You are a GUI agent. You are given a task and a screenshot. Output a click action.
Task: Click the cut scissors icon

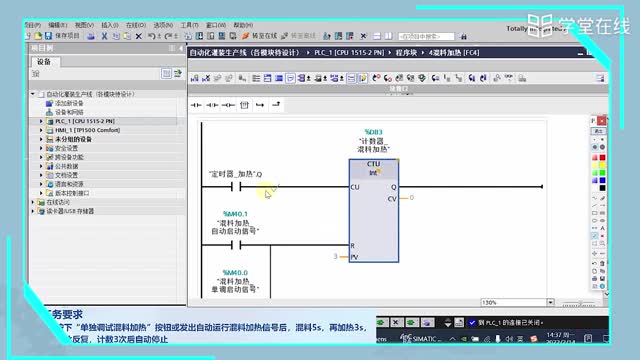coord(104,36)
